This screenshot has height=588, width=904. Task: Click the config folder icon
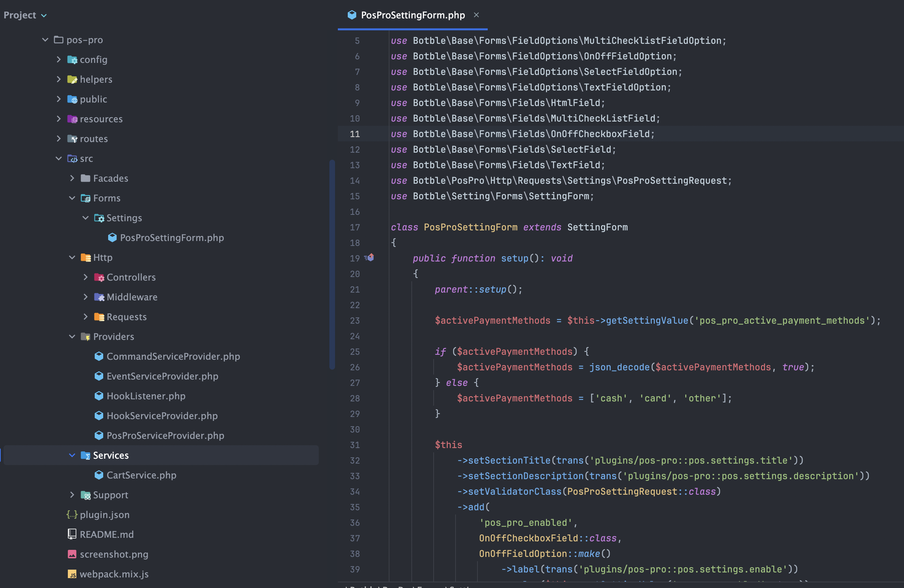tap(72, 60)
